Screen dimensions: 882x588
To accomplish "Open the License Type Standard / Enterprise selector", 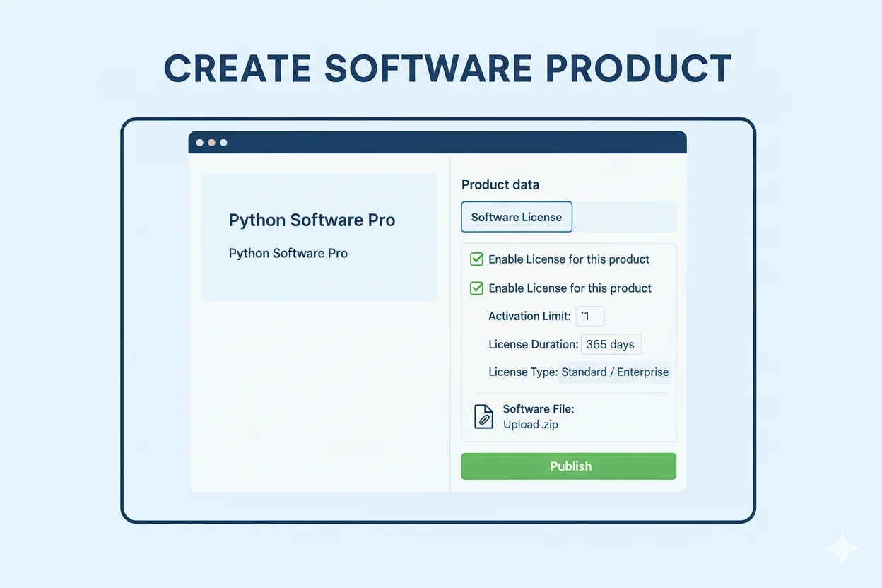I will (x=615, y=372).
